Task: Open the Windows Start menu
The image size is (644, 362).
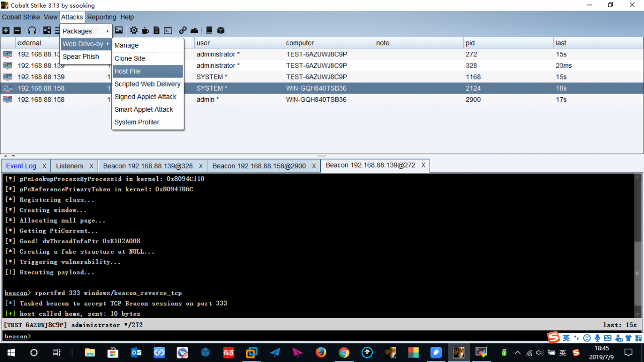Action: pyautogui.click(x=11, y=352)
